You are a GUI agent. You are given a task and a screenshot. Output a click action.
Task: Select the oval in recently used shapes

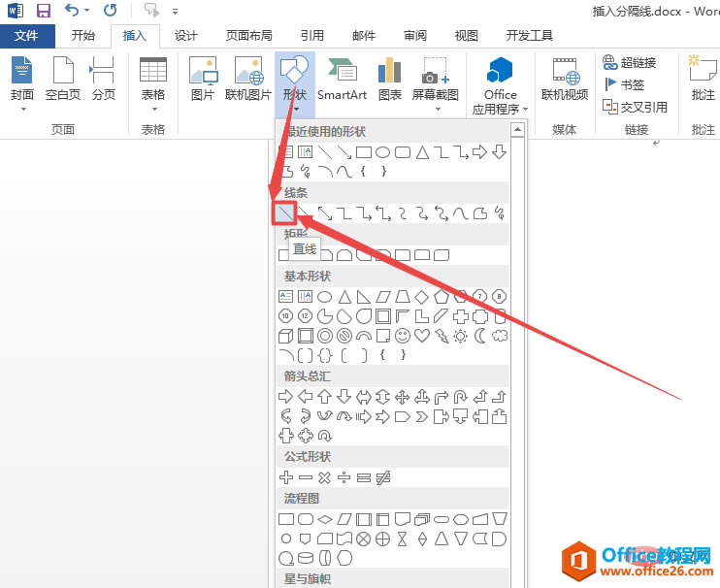tap(383, 152)
